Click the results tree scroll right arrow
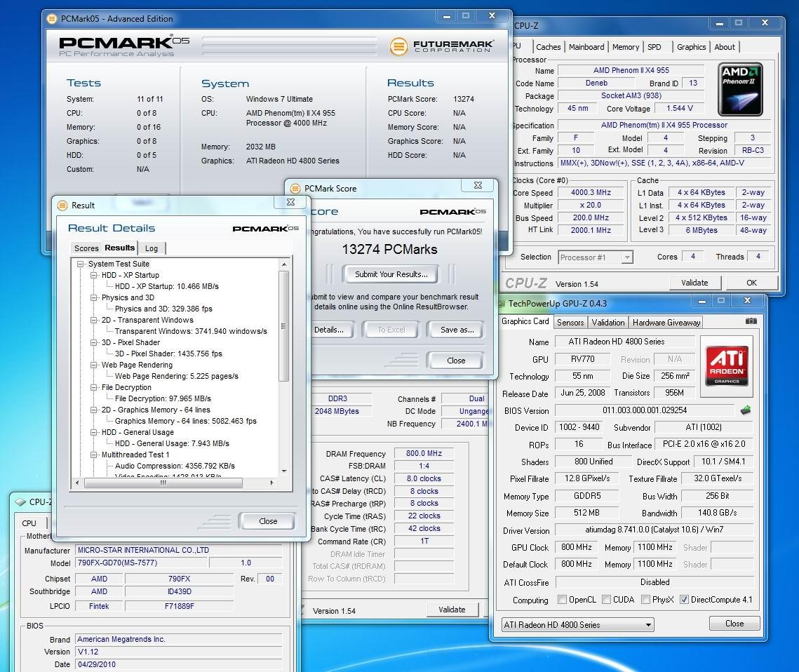The height and width of the screenshot is (672, 799). (271, 483)
